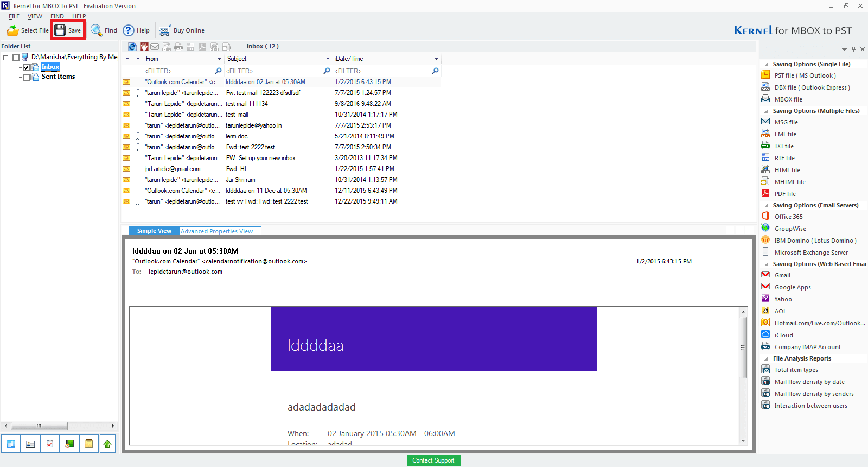Image resolution: width=868 pixels, height=467 pixels.
Task: Click the envelope icon above the email list
Action: coord(155,47)
